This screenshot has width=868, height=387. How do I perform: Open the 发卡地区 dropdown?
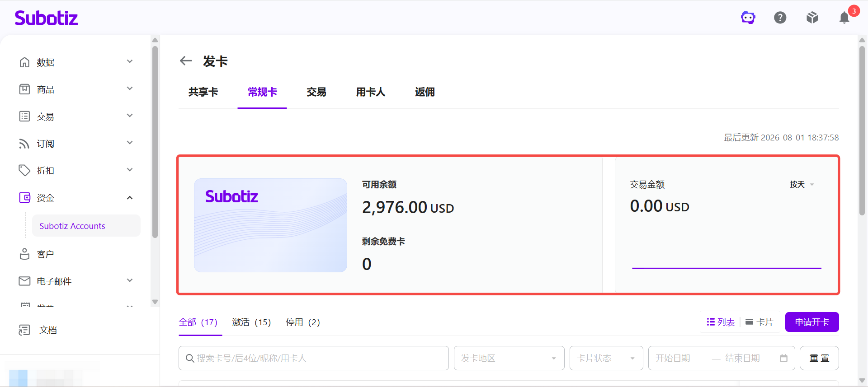pos(509,358)
